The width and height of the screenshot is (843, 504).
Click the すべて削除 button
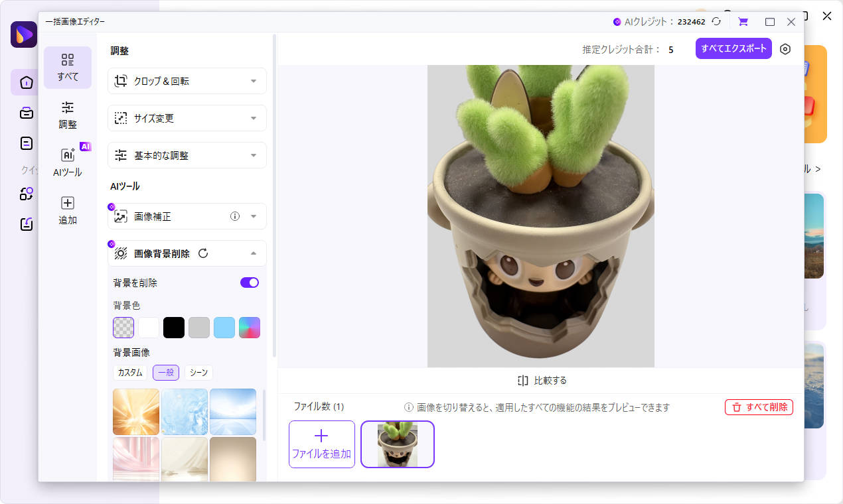[x=759, y=407]
